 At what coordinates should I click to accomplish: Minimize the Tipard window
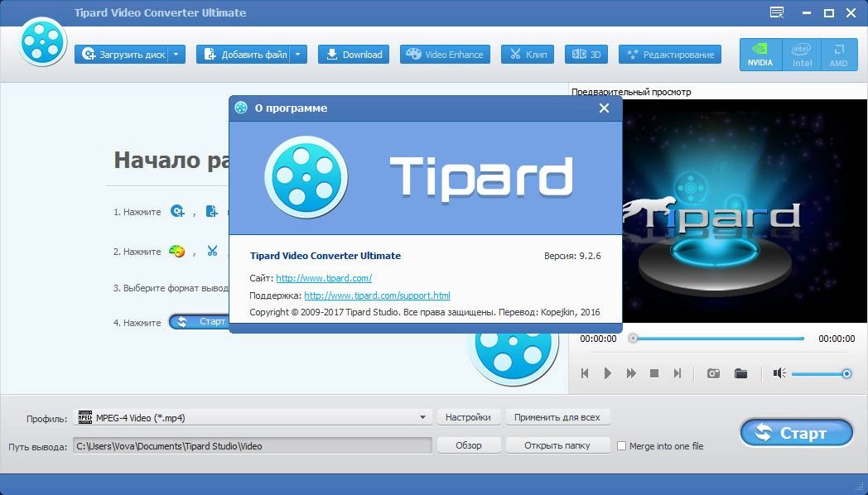pos(807,12)
